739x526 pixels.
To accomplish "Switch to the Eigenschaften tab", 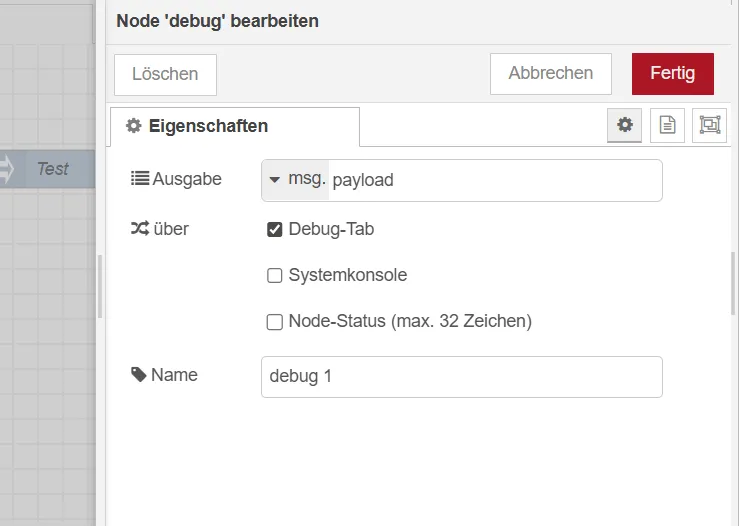I will point(234,127).
